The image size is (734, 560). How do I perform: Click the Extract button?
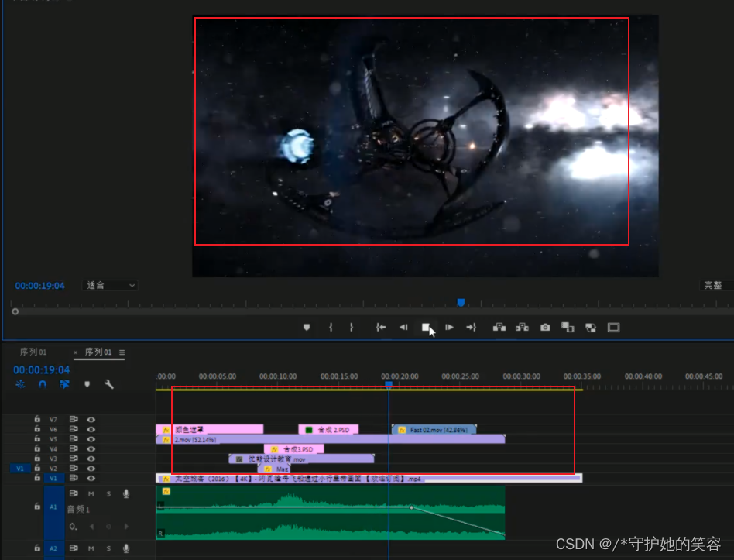[x=522, y=328]
